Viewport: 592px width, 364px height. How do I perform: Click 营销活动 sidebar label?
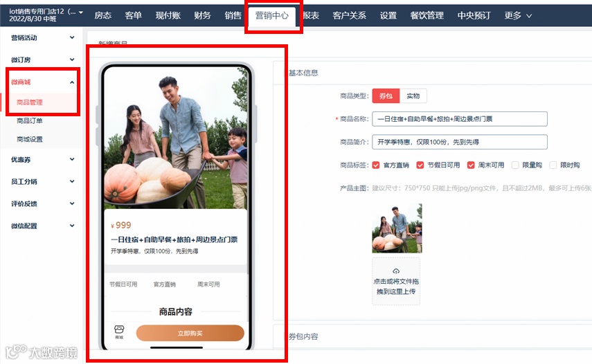click(x=24, y=38)
